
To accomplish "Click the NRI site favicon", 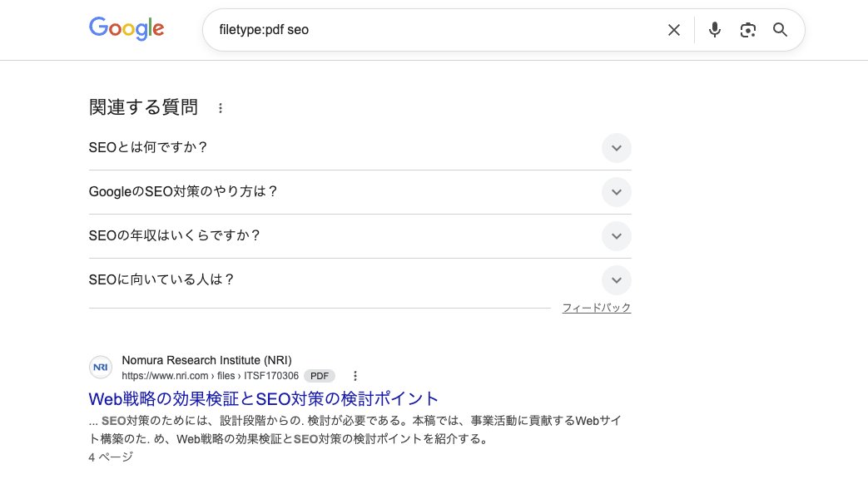I will coord(101,368).
